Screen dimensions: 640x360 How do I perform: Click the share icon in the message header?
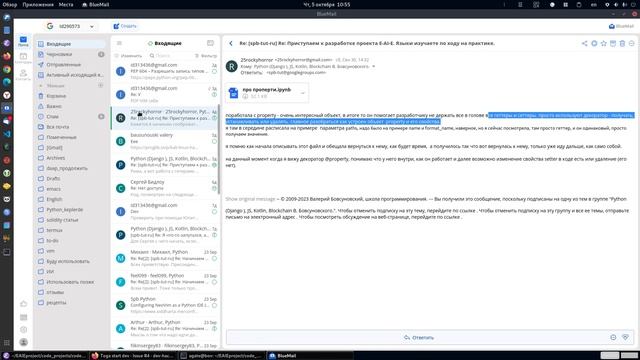(x=584, y=43)
